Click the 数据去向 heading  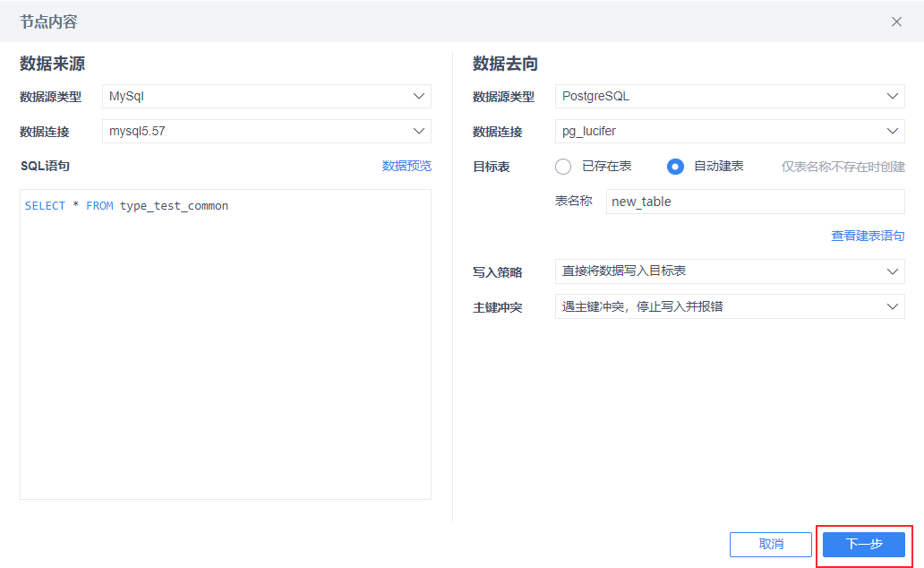pyautogui.click(x=505, y=64)
